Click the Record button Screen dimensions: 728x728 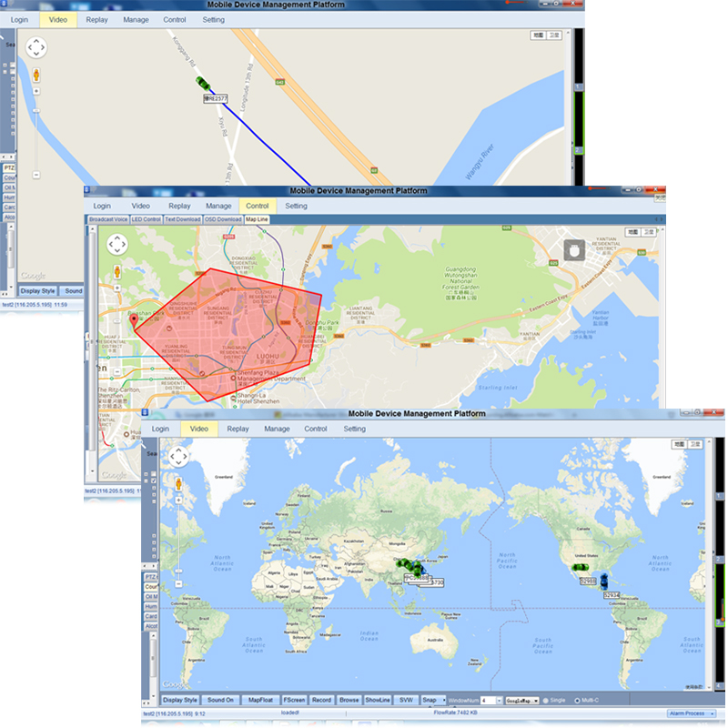point(321,700)
